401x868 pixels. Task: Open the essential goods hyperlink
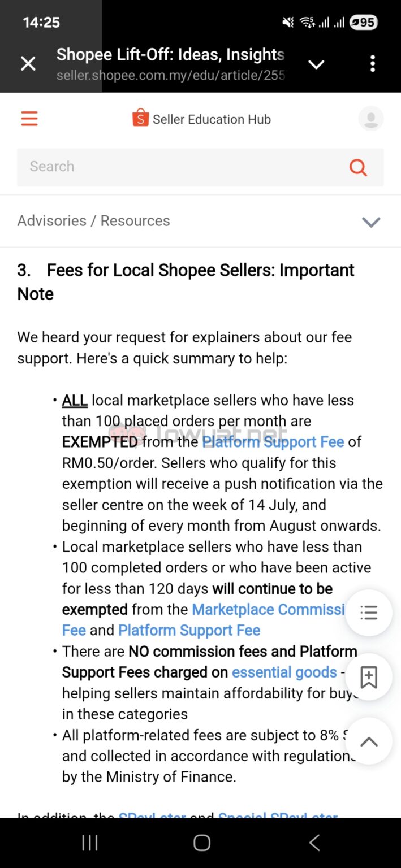pyautogui.click(x=284, y=672)
